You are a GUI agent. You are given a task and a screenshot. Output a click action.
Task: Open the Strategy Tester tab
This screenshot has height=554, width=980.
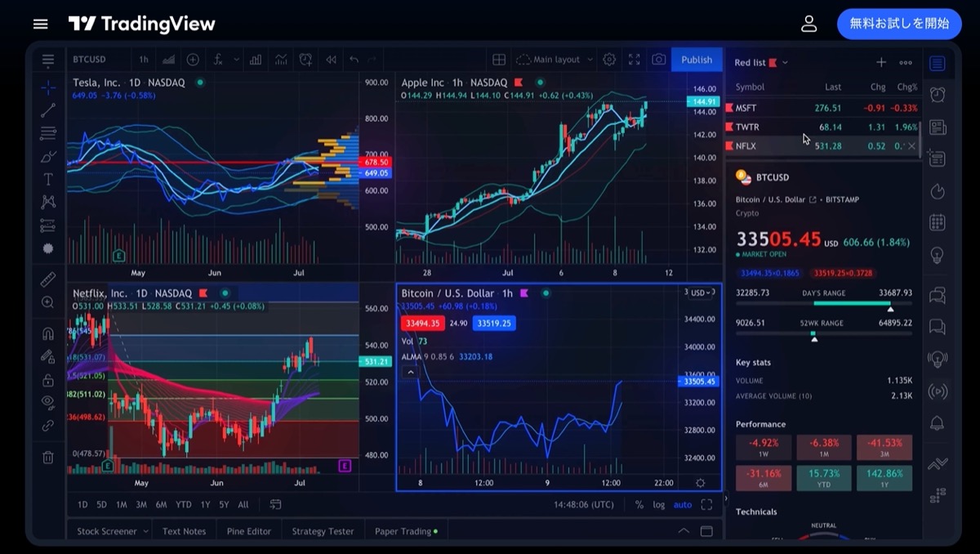tap(323, 531)
